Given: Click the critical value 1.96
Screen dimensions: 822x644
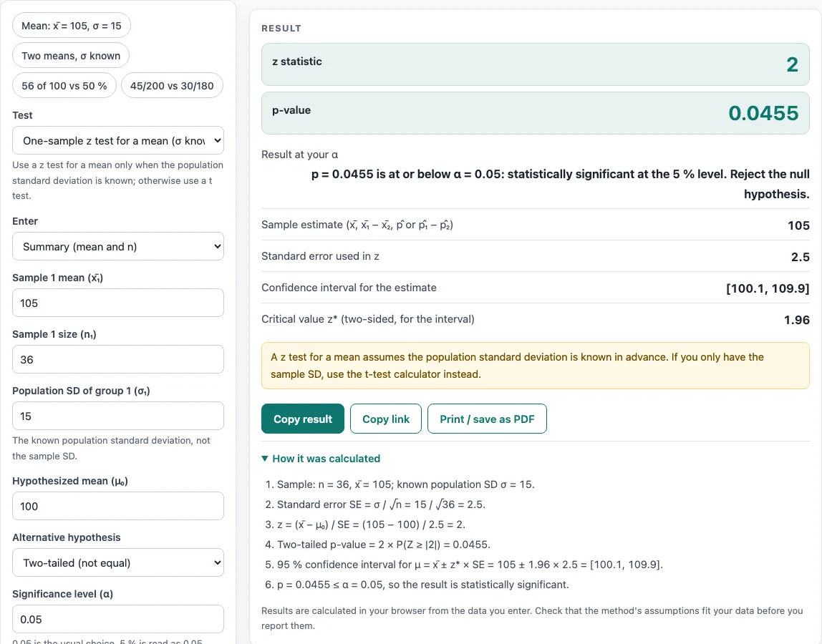Looking at the screenshot, I should [x=797, y=320].
